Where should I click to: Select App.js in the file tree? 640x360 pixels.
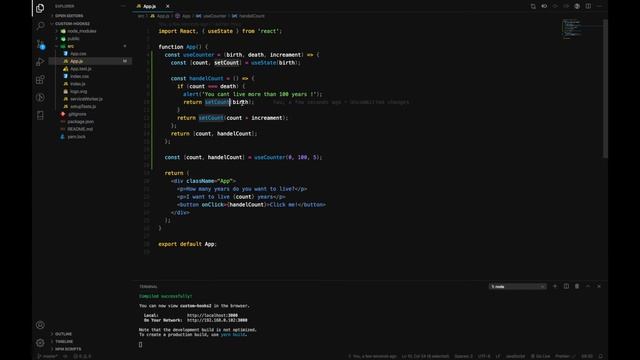click(x=76, y=61)
